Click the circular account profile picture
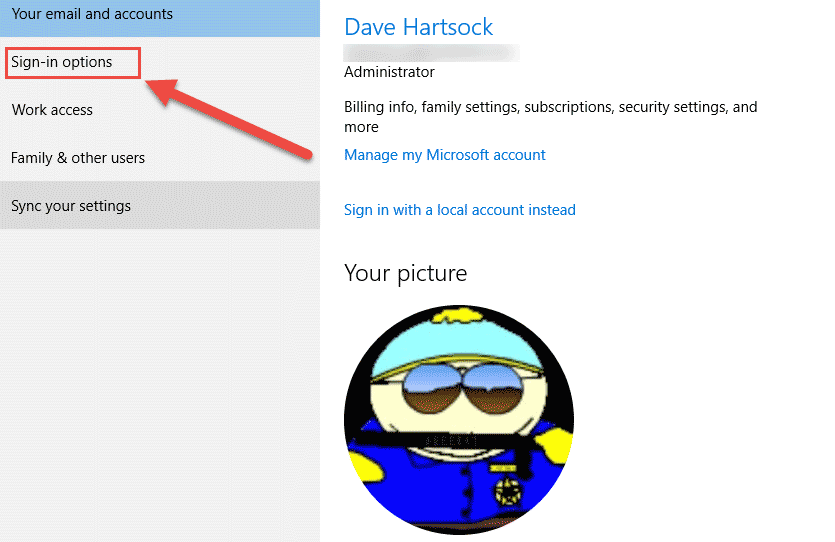 click(x=459, y=420)
